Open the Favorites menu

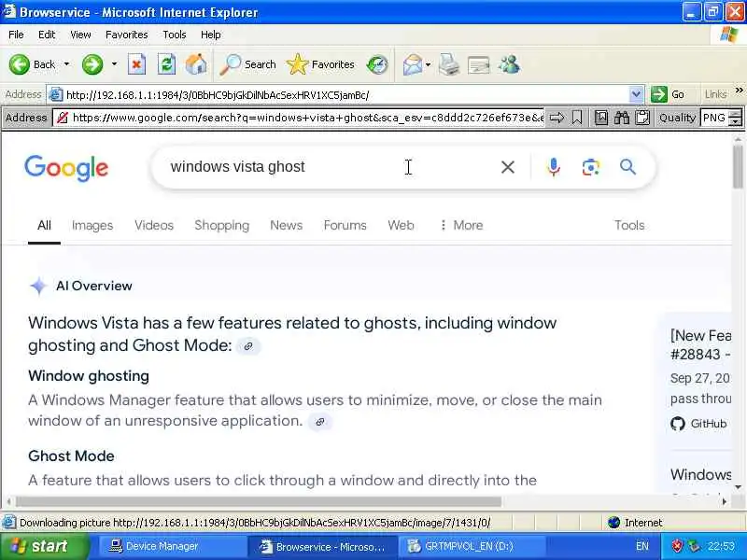coord(127,35)
